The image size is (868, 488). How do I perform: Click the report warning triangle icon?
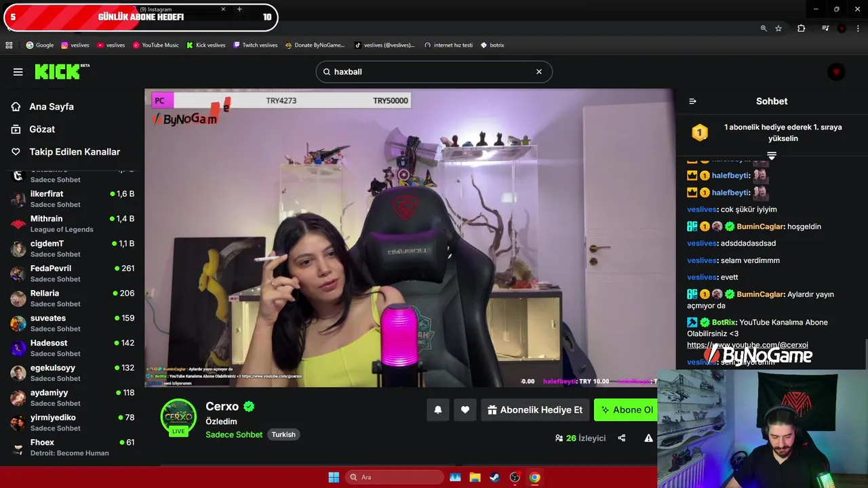point(649,438)
